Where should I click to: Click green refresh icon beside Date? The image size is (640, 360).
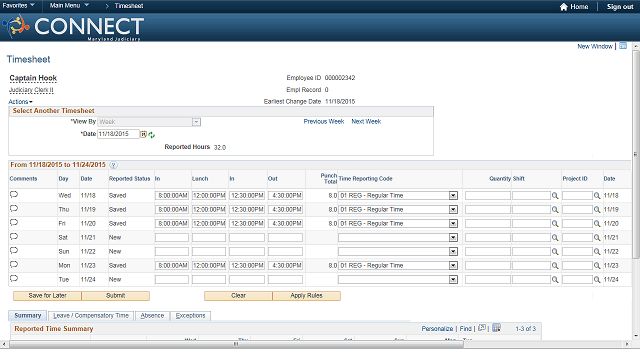[x=151, y=135]
